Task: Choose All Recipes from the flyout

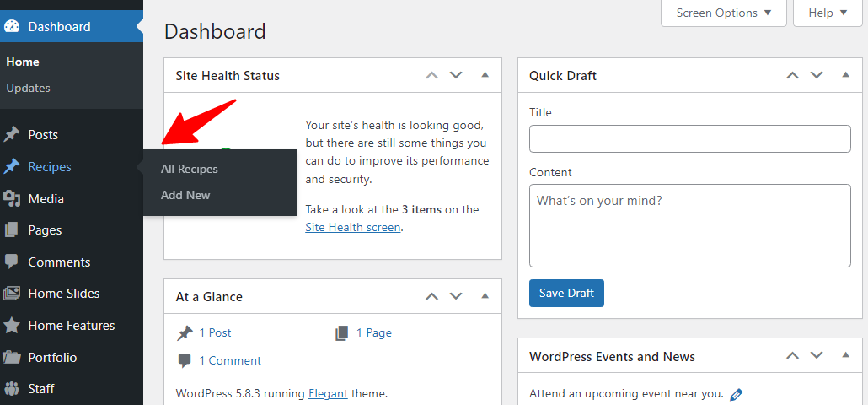Action: tap(190, 170)
